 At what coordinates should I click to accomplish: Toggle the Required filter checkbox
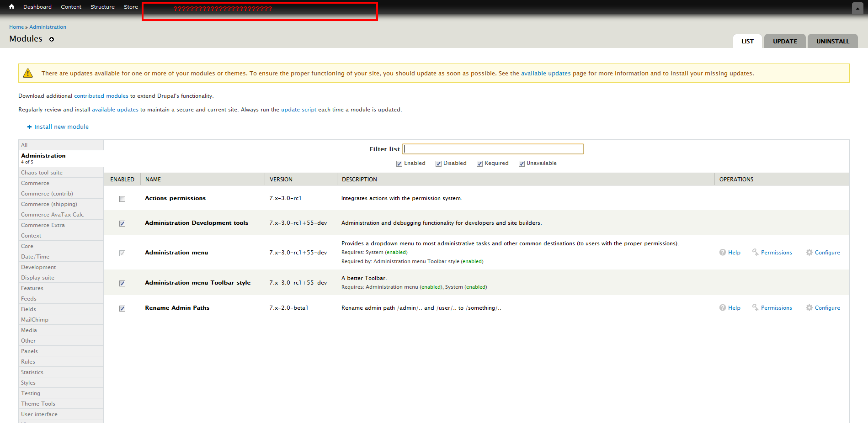point(479,164)
